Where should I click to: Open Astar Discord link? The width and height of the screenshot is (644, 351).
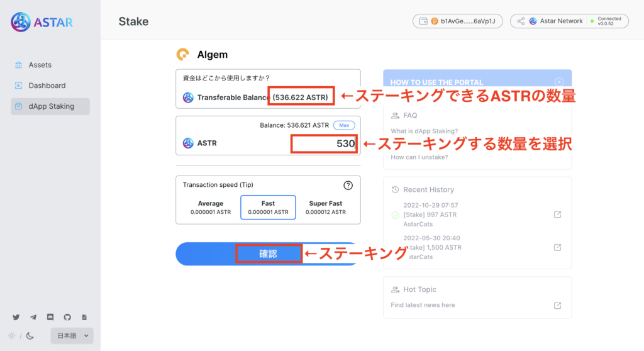click(50, 317)
